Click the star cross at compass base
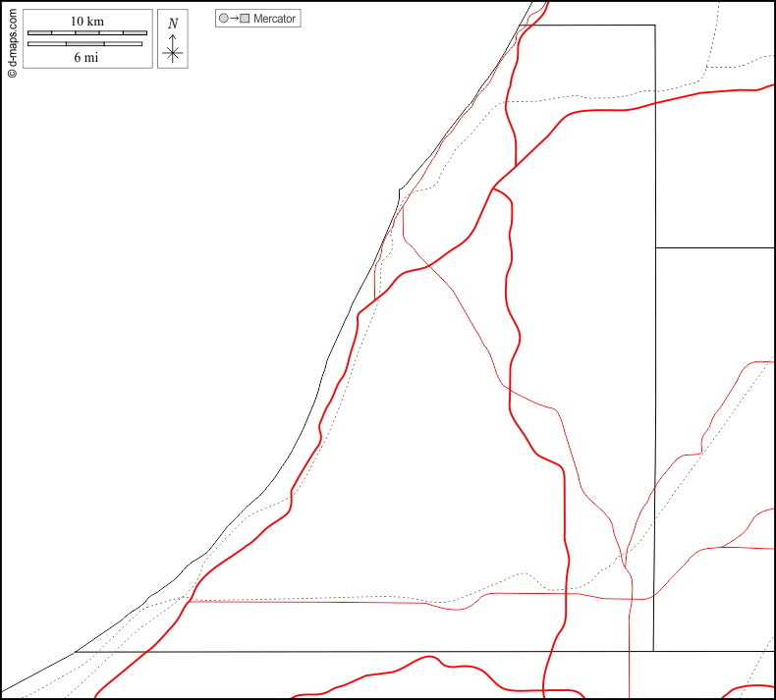This screenshot has height=700, width=776. pos(173,54)
